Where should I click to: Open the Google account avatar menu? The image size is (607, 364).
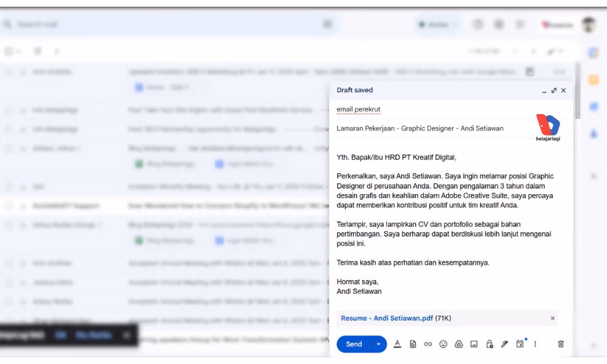589,25
